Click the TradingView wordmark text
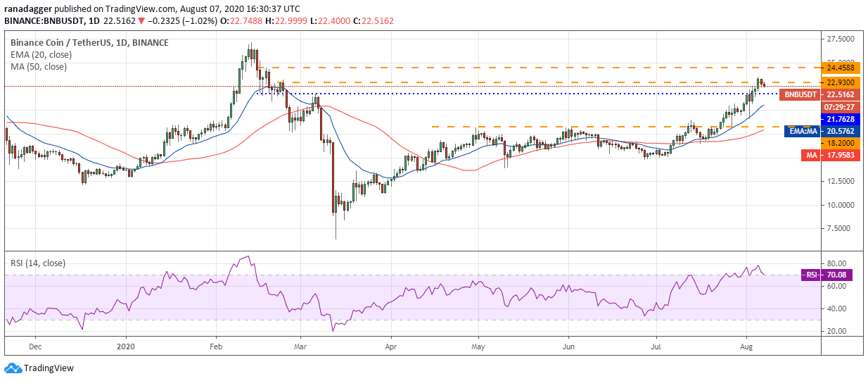Screen dimensions: 868x381 tap(49, 368)
